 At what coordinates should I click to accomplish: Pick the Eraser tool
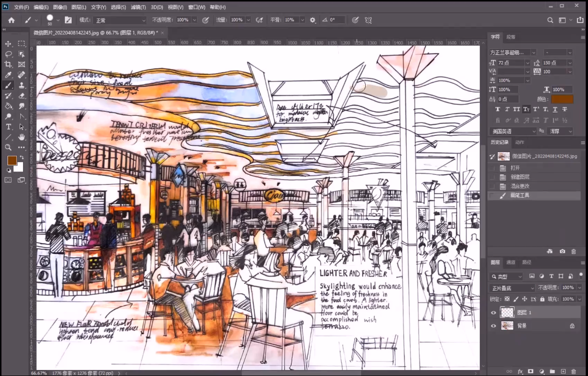point(22,96)
